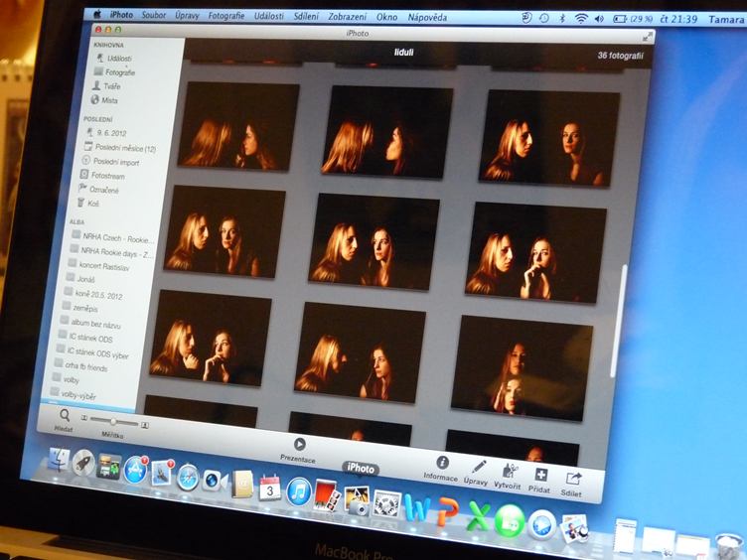This screenshot has width=747, height=560.
Task: Click the Sdílet share button
Action: [573, 479]
